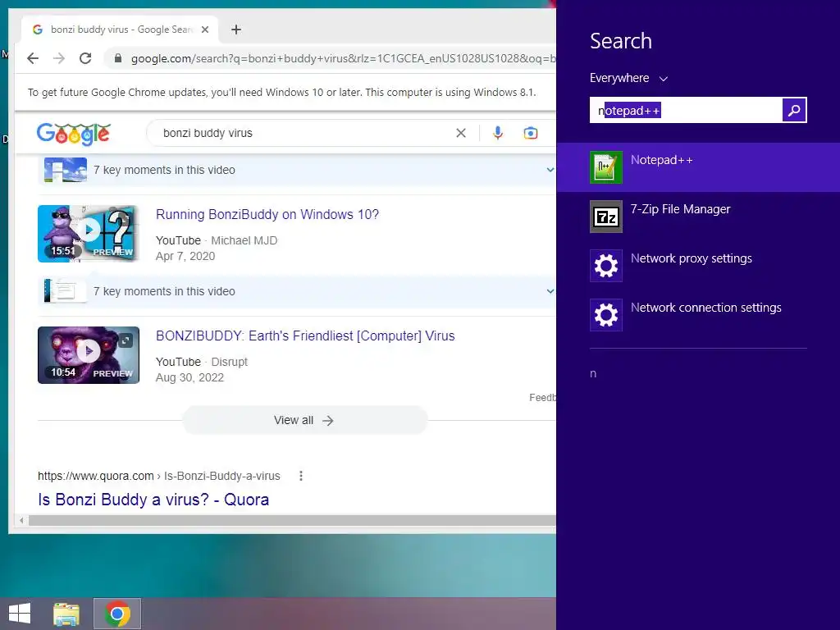
Task: Click the Chrome Windows 8.1 update notice
Action: [282, 92]
